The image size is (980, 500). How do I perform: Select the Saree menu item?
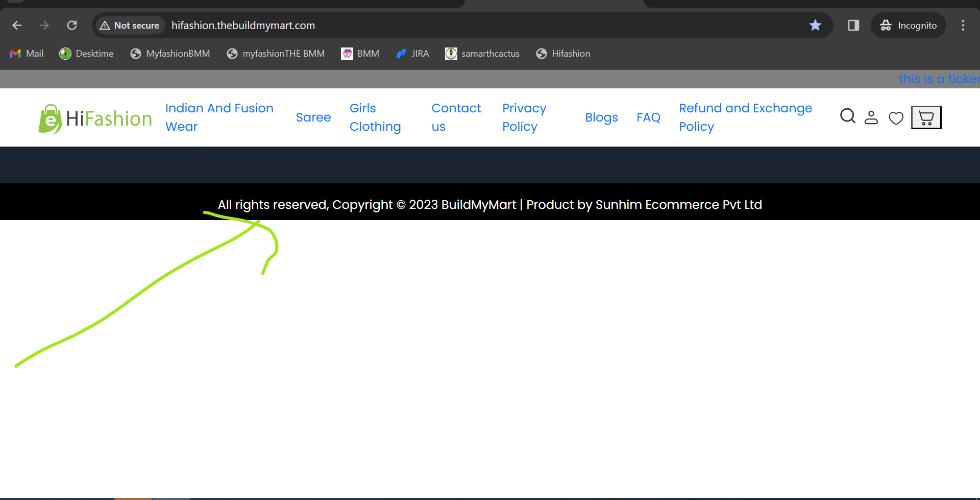pyautogui.click(x=313, y=117)
